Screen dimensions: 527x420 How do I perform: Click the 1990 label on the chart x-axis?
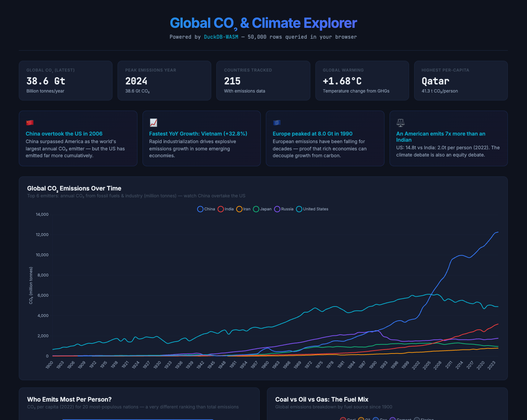click(x=373, y=365)
